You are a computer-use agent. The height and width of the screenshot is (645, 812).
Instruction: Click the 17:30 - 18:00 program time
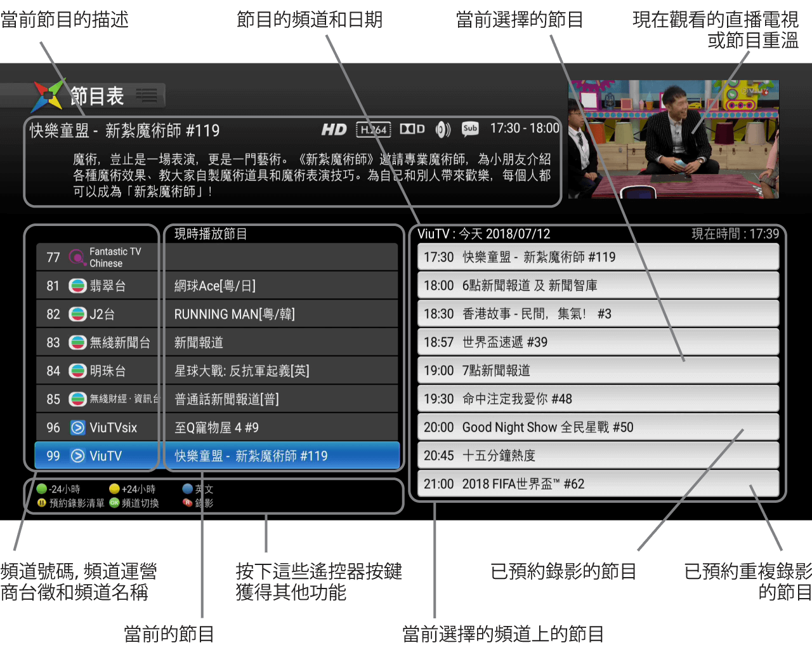(525, 128)
